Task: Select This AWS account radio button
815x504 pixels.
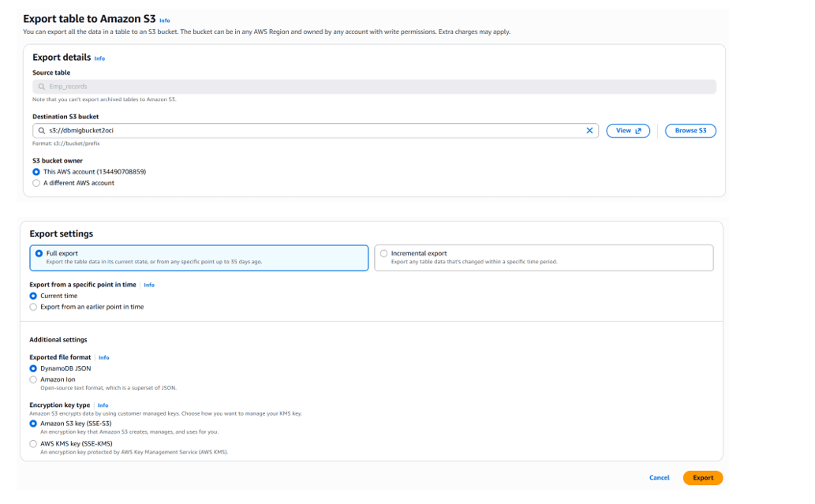Action: (36, 172)
